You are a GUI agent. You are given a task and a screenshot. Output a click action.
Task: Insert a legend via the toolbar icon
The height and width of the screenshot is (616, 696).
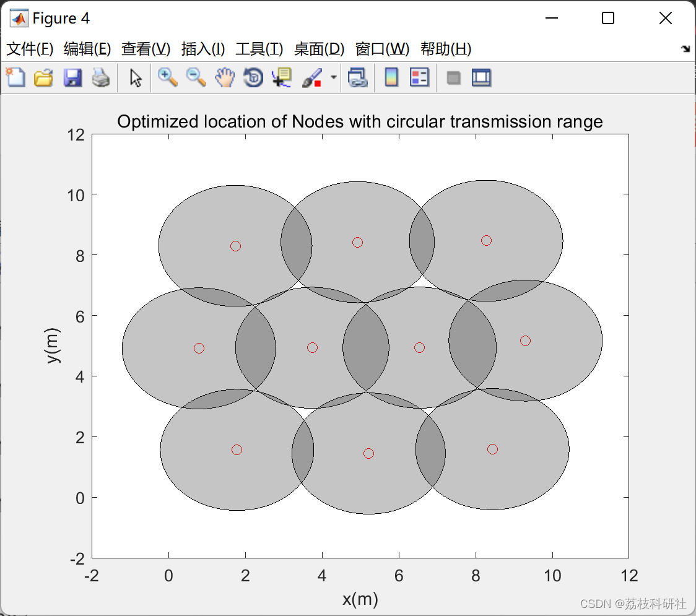click(419, 77)
